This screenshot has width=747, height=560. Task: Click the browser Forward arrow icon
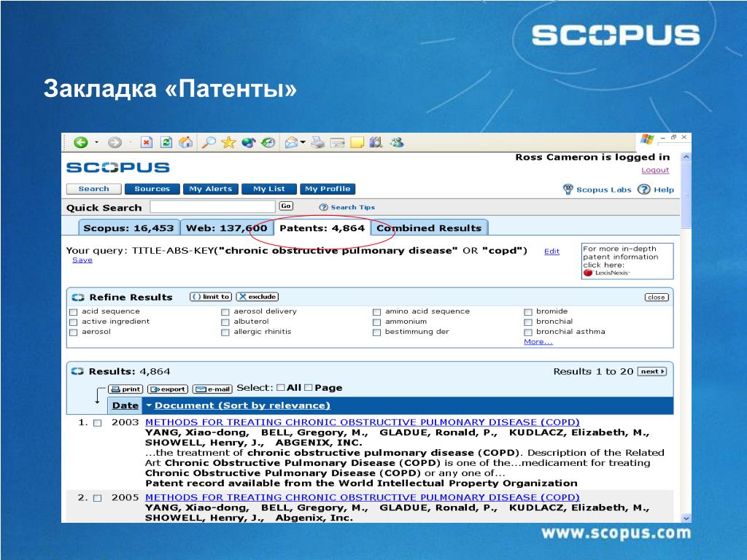pyautogui.click(x=115, y=142)
